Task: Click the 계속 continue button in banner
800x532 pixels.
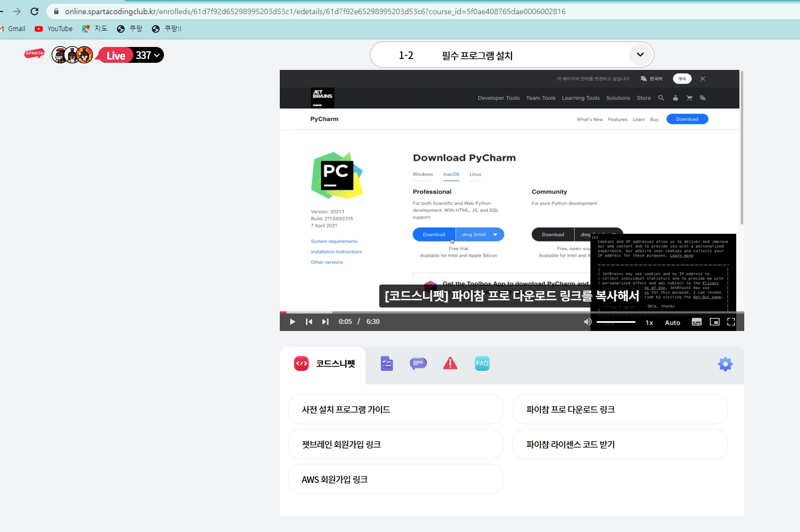Action: click(682, 79)
